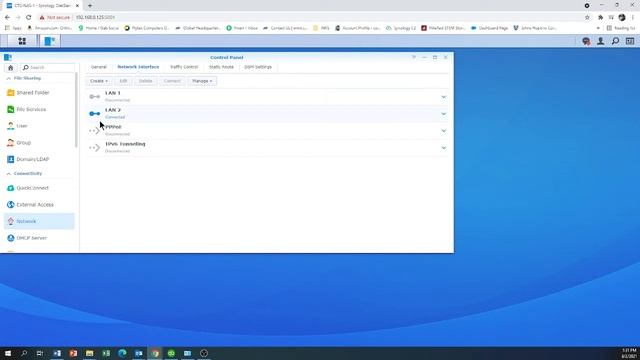The height and width of the screenshot is (360, 640).
Task: Expand the IPv6 Tunneling details chevron
Action: (444, 148)
